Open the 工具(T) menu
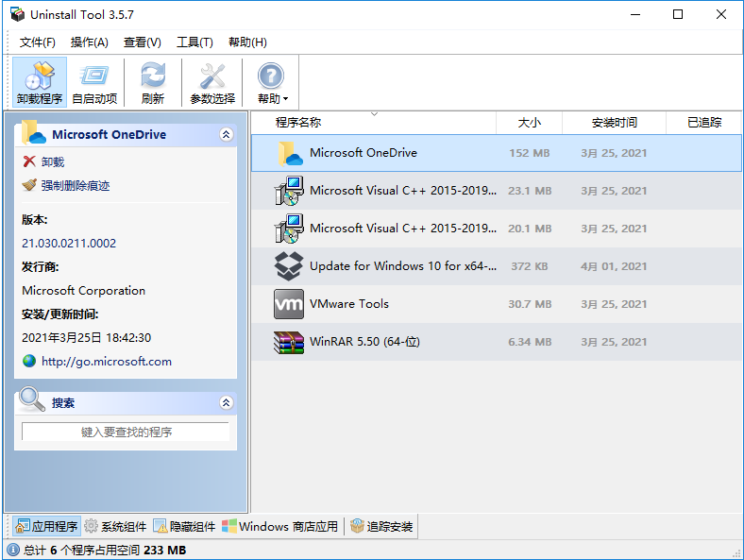Screen dimensions: 744x560 (x=194, y=42)
